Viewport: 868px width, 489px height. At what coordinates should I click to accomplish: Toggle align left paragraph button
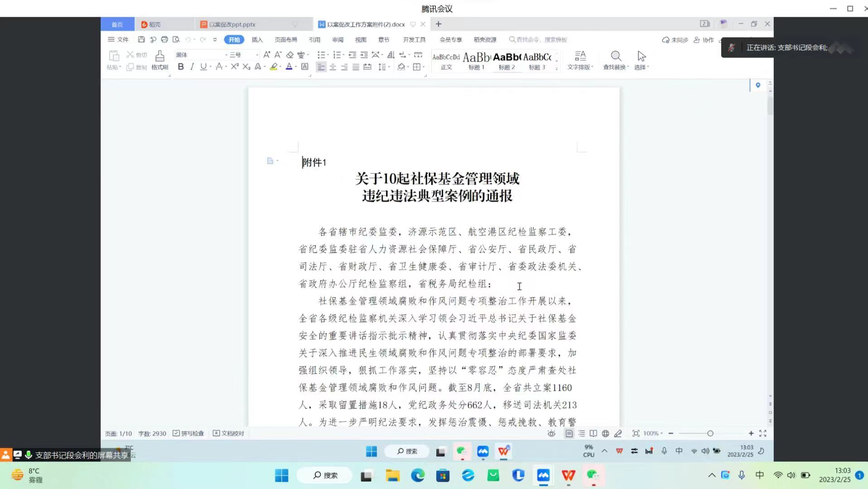[x=321, y=67]
